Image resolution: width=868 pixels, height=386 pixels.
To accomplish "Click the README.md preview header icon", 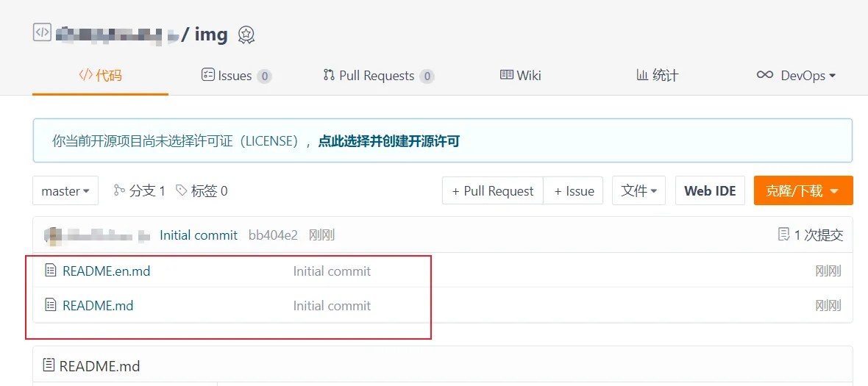I will click(49, 365).
